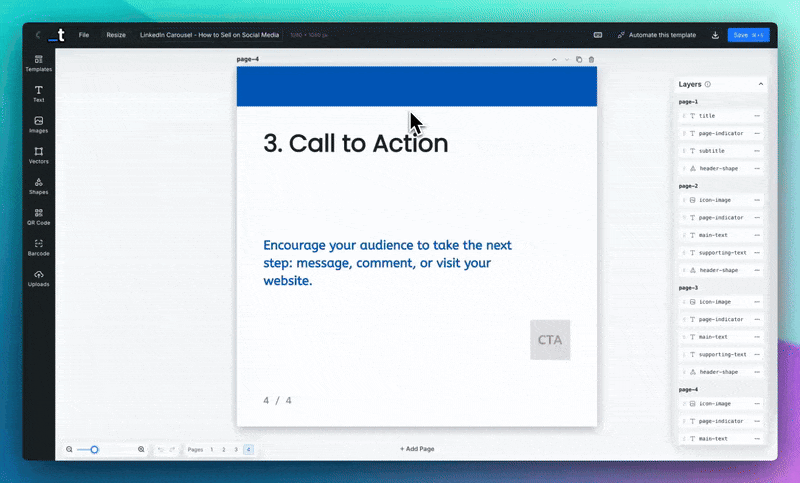Screen dimensions: 800x483
Task: Click the Save button
Action: pyautogui.click(x=748, y=35)
